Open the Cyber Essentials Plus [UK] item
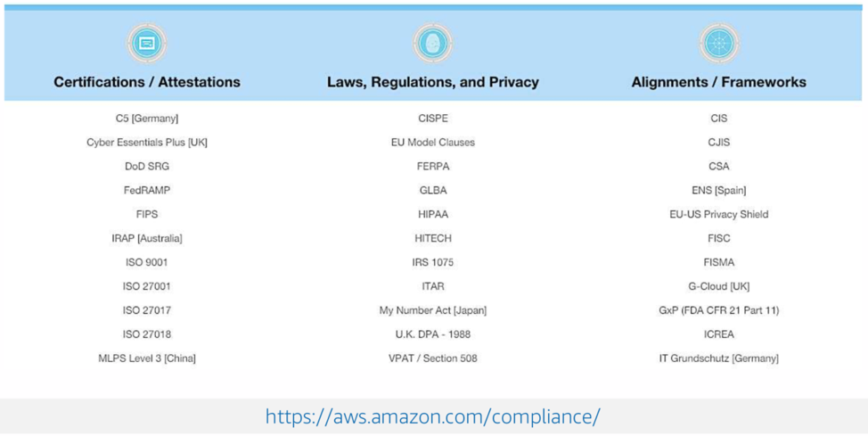This screenshot has height=436, width=868. click(147, 142)
